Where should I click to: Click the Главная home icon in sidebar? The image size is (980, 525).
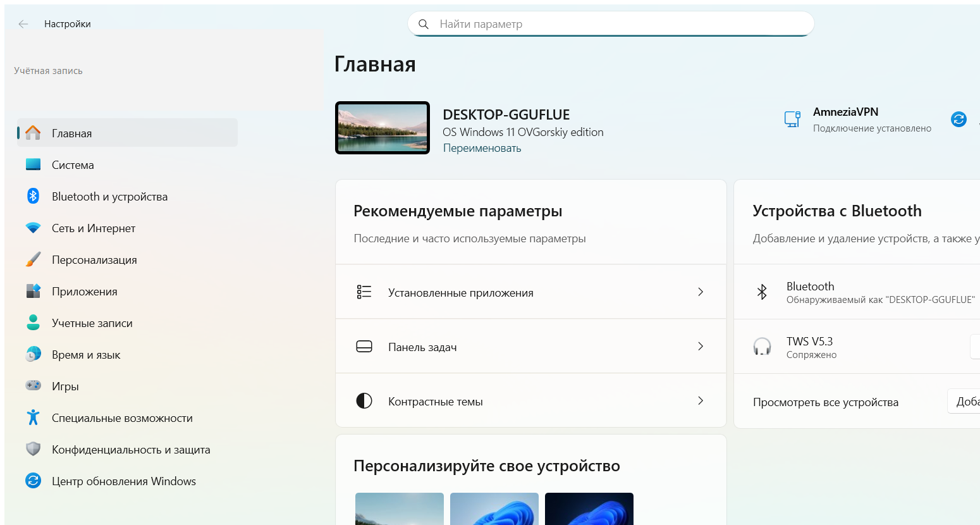[x=33, y=133]
